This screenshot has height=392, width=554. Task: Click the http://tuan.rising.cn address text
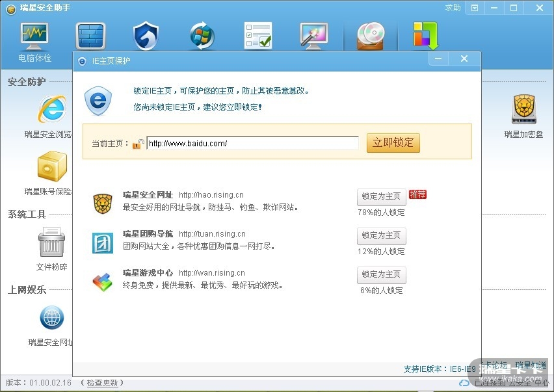[x=212, y=234]
